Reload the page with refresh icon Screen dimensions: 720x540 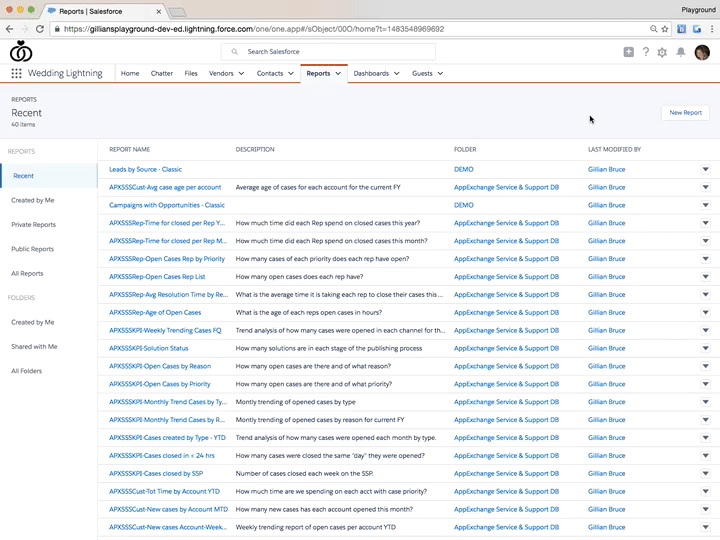coord(40,29)
